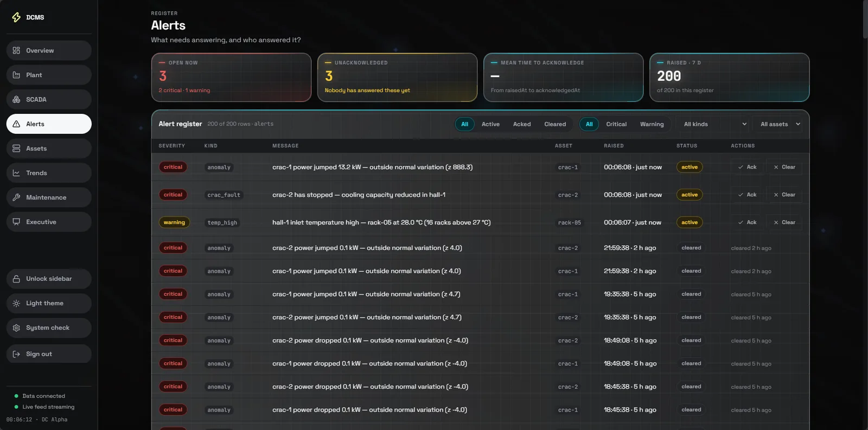Filter alert status to Acked
Viewport: 868px width, 430px height.
(522, 124)
